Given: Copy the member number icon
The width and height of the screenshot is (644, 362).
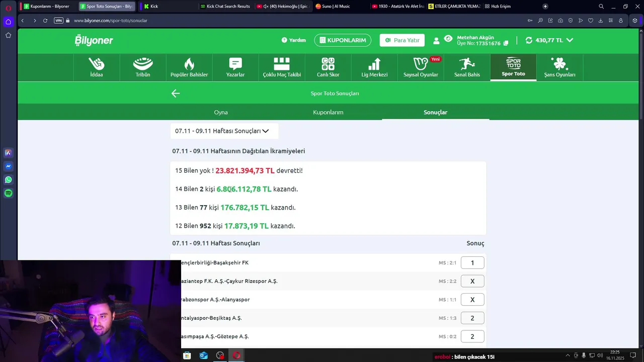Looking at the screenshot, I should coord(506,43).
